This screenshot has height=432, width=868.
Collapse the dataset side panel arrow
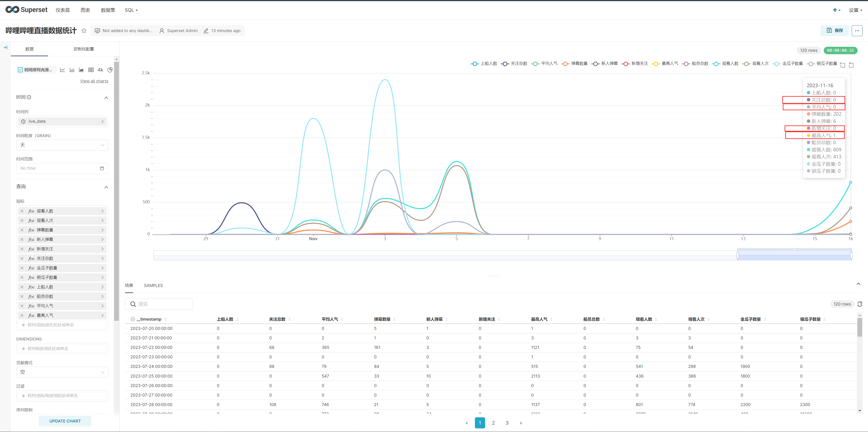[5, 47]
